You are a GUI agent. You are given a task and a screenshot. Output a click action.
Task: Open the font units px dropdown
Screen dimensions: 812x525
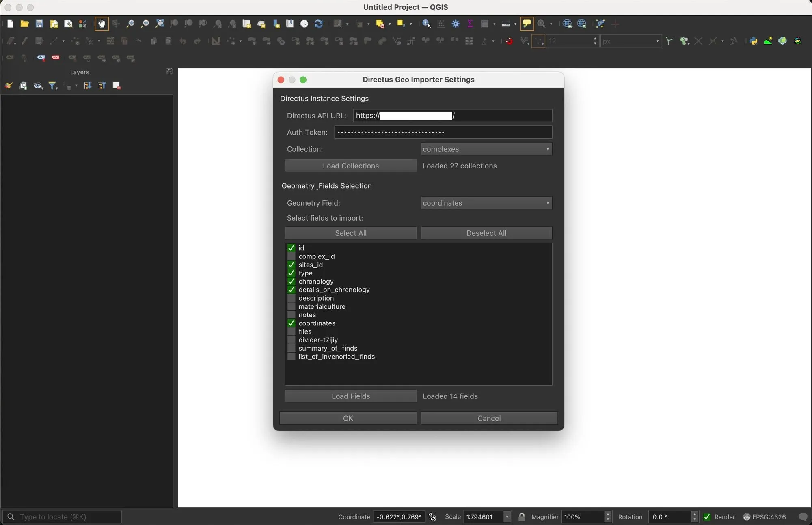[631, 41]
